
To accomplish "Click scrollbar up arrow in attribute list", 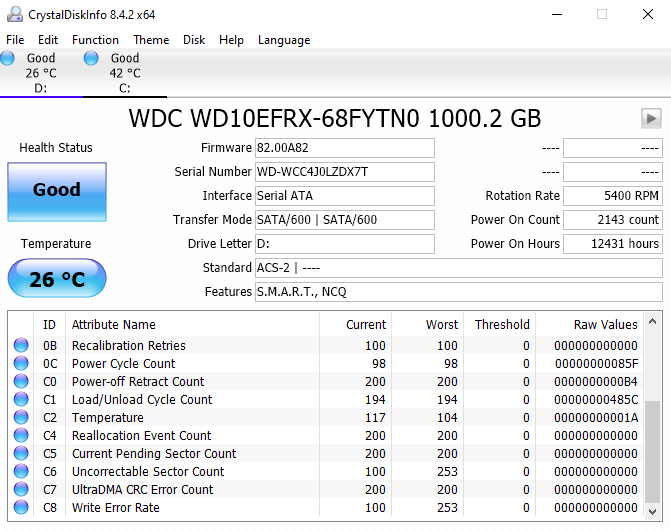I will coord(652,321).
